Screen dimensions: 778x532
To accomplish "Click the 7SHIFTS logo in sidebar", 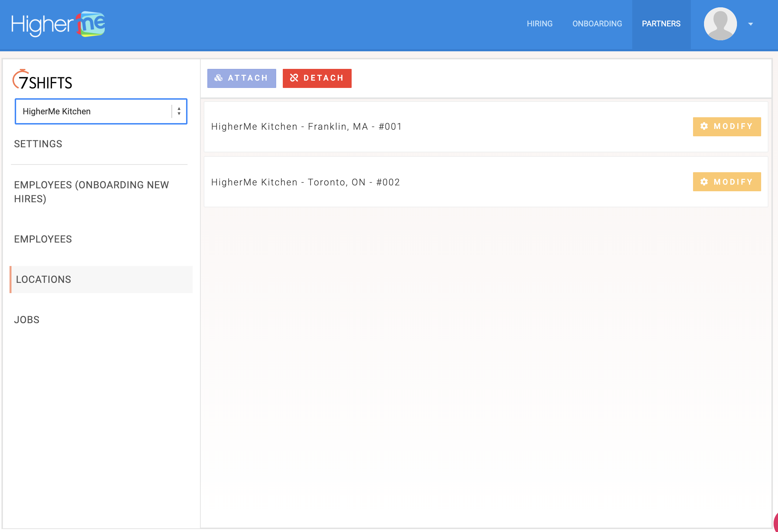I will pos(42,80).
